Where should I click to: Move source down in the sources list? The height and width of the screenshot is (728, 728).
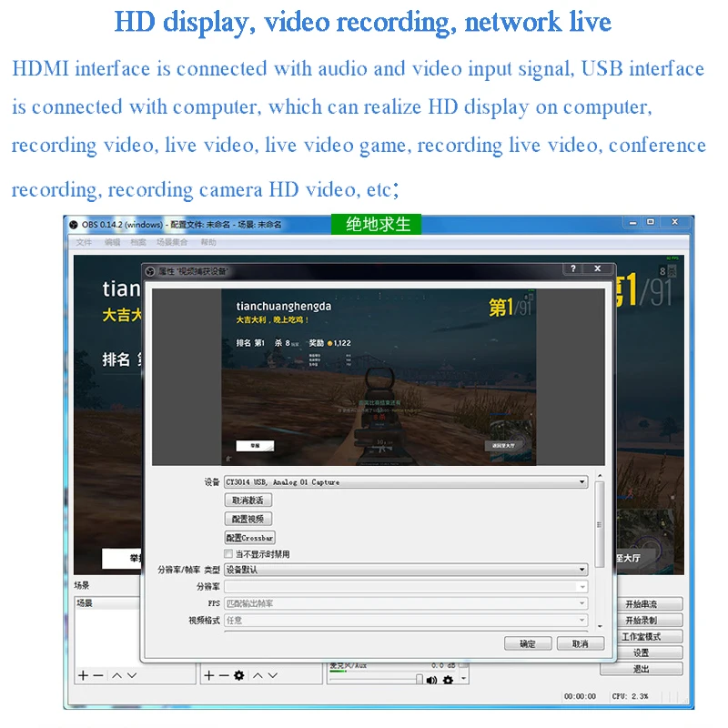pos(273,675)
